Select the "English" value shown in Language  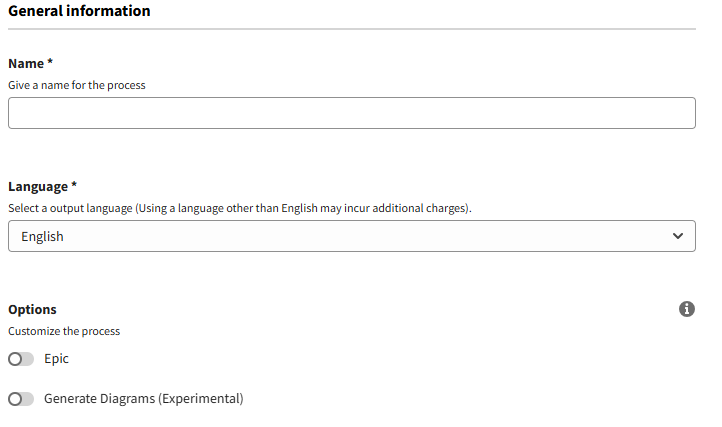point(42,237)
